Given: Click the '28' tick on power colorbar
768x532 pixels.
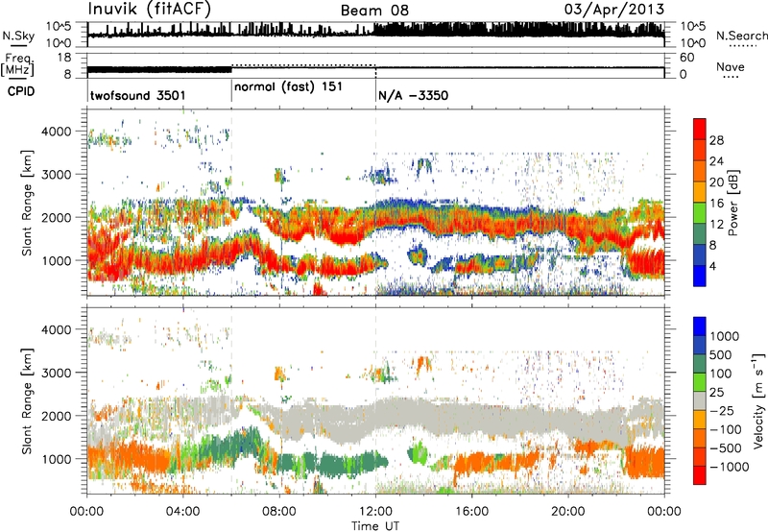Looking at the screenshot, I should click(x=716, y=140).
